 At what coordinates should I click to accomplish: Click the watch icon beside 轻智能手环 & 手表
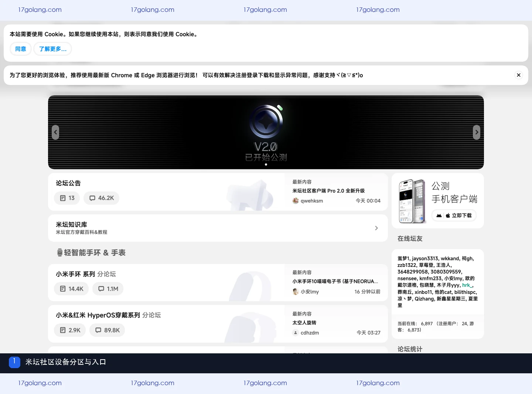point(60,252)
